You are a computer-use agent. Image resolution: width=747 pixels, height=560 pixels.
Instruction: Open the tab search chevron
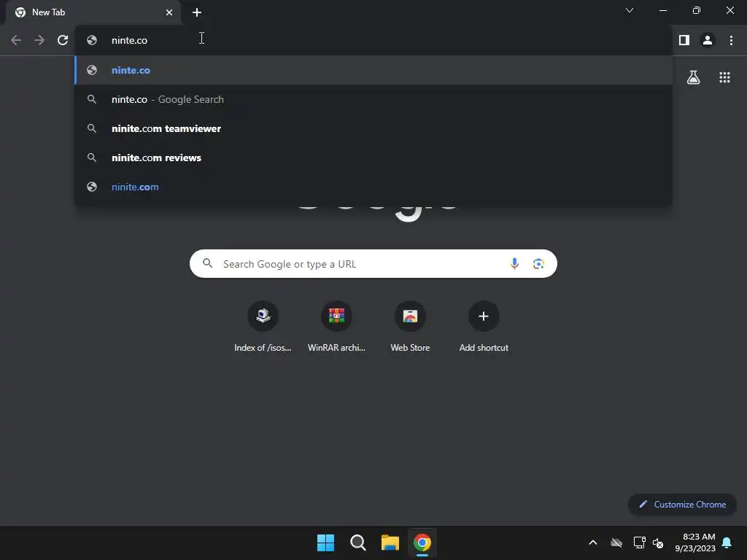tap(630, 10)
